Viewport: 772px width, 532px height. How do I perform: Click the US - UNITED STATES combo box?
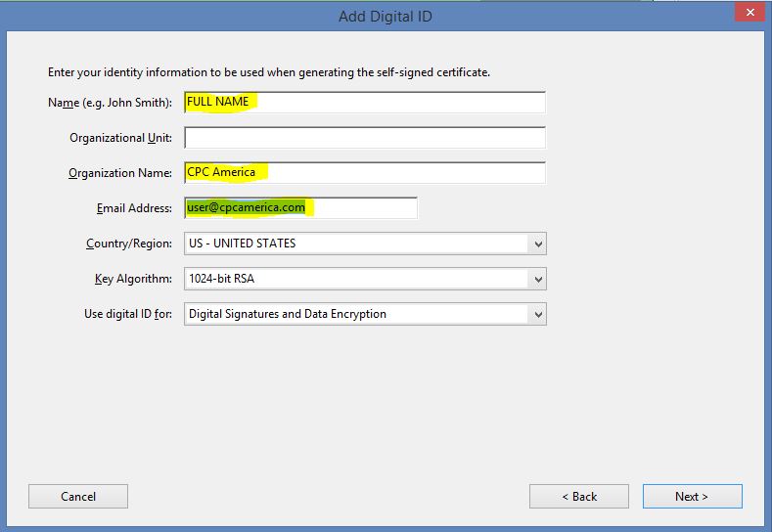tap(365, 244)
